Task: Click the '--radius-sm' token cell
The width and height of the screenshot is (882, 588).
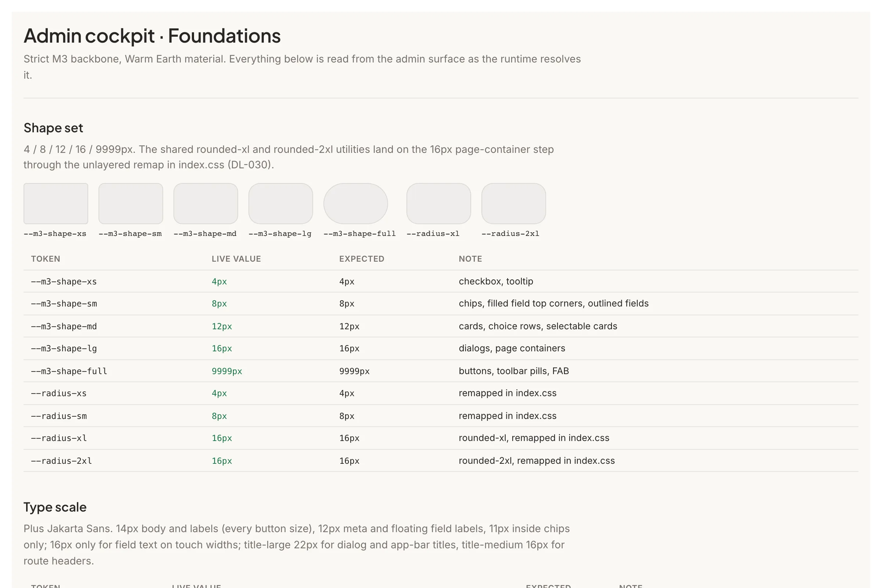Action: 59,416
